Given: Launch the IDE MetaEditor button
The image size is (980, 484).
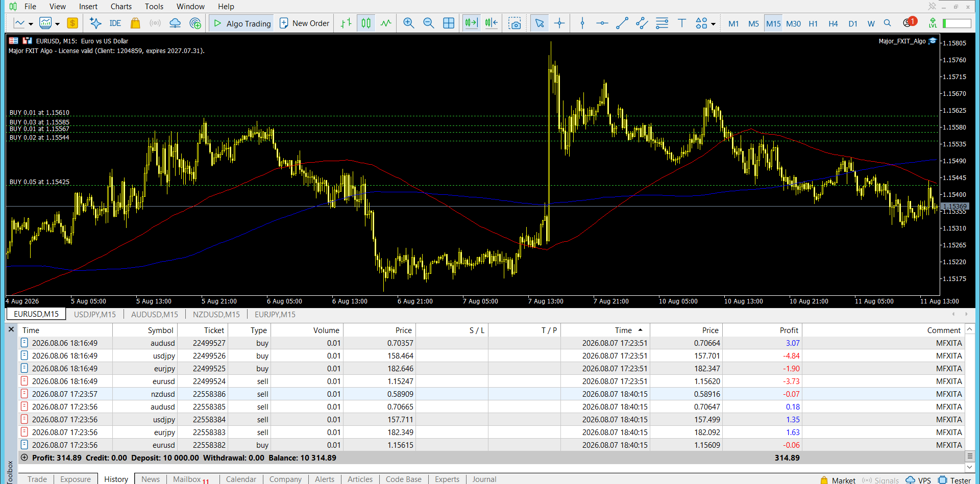Looking at the screenshot, I should click(x=115, y=23).
